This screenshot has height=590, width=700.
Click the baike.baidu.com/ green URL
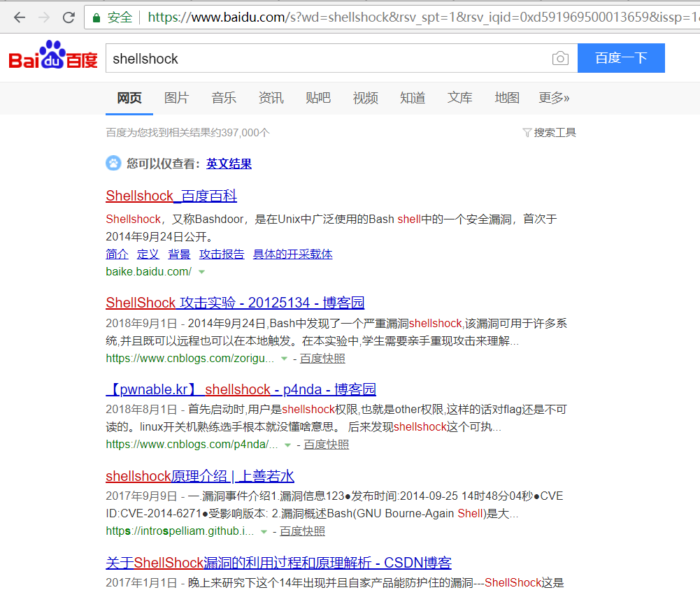point(149,271)
